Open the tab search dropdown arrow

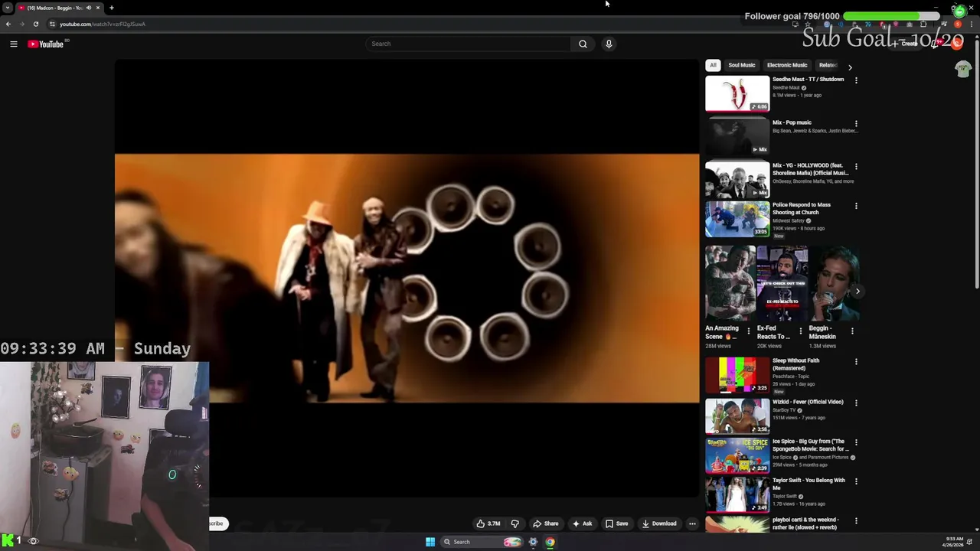8,8
